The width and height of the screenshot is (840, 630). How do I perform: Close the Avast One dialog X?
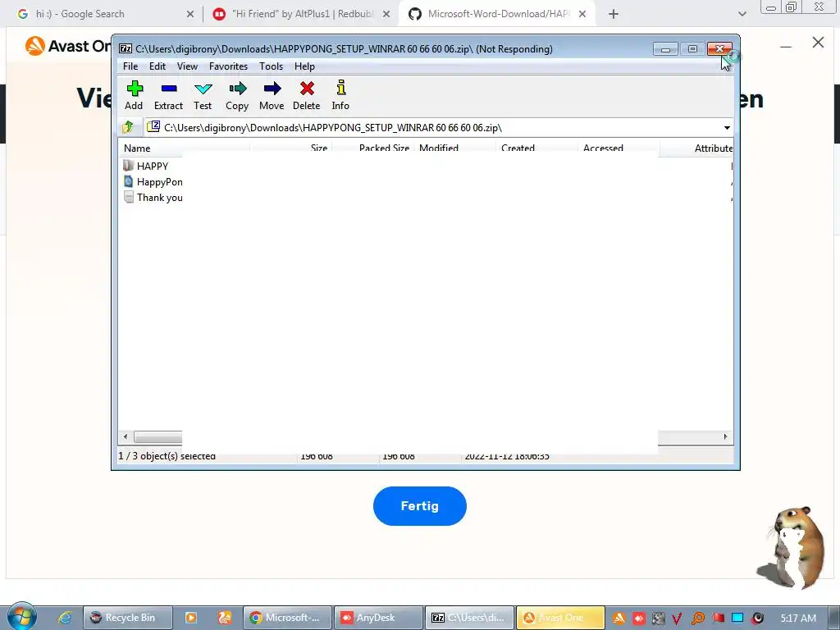tap(818, 43)
